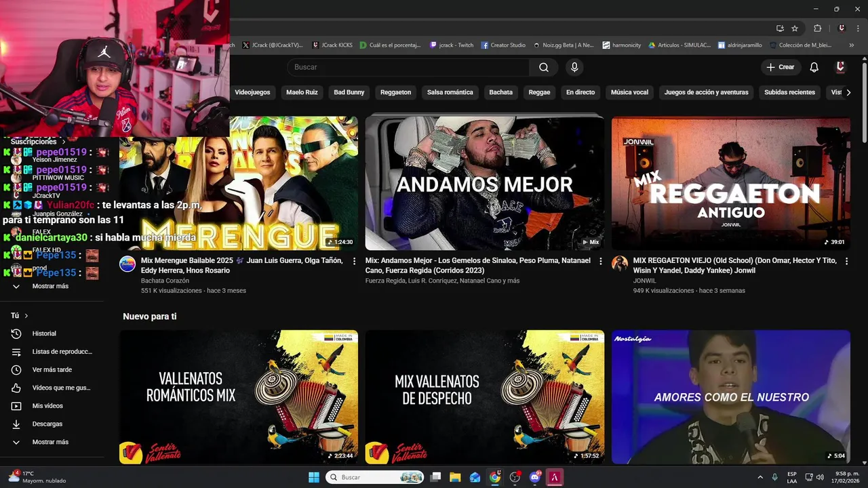Image resolution: width=868 pixels, height=488 pixels.
Task: Open the Andamos Mejor mix thumbnail
Action: [484, 183]
